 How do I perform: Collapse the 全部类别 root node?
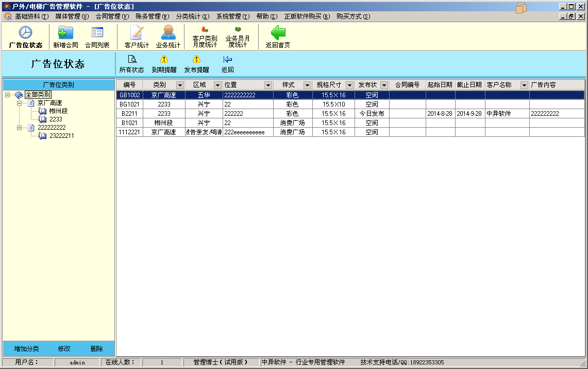7,95
